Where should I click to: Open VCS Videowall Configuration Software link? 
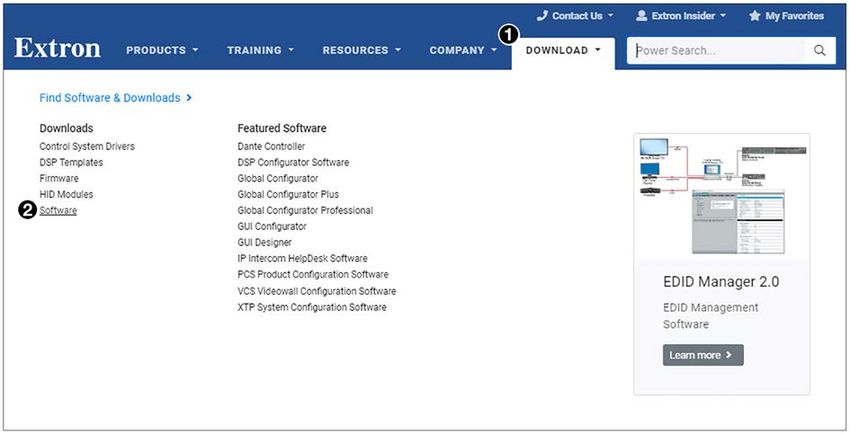tap(317, 291)
